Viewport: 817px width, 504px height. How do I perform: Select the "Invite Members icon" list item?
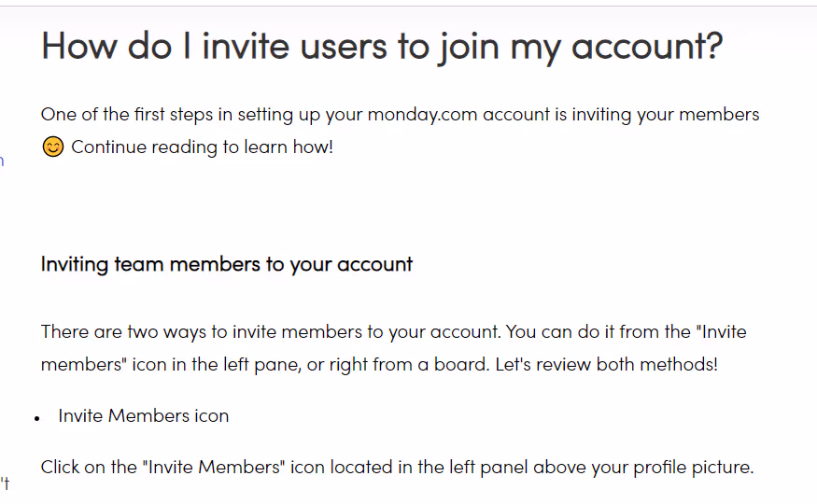pyautogui.click(x=143, y=416)
